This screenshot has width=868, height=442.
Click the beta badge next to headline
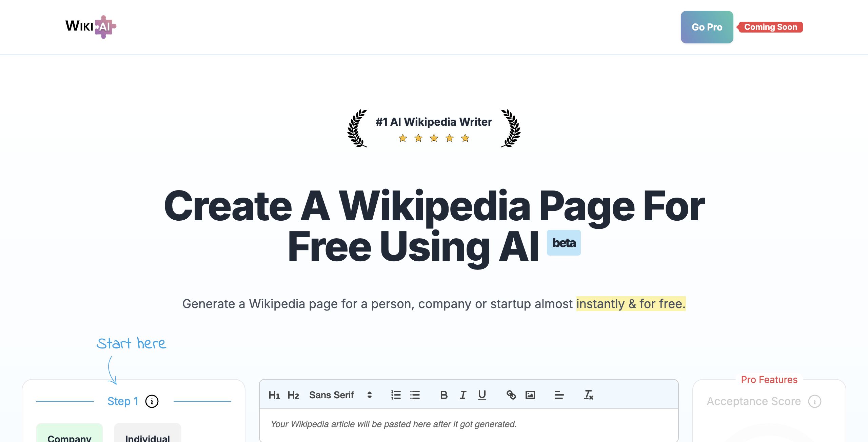click(x=564, y=243)
